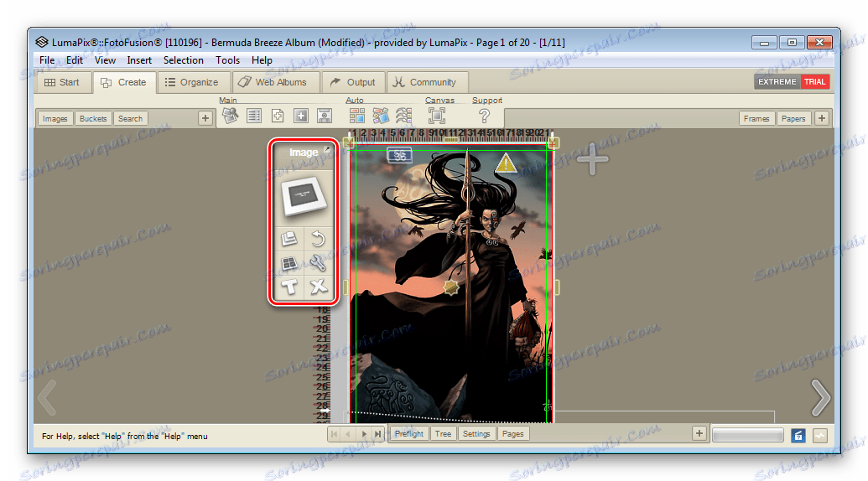Image resolution: width=868 pixels, height=481 pixels.
Task: Click the yellow warning triangle on the image
Action: [505, 163]
